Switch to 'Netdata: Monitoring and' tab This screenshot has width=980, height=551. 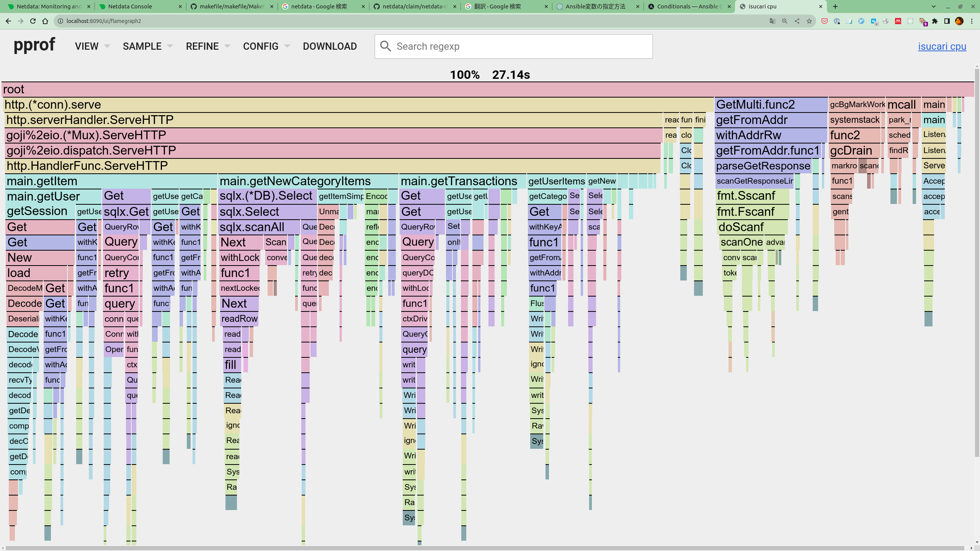coord(49,7)
